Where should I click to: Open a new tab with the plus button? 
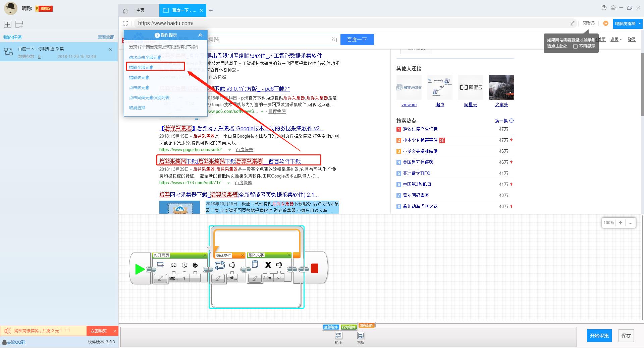[x=211, y=11]
